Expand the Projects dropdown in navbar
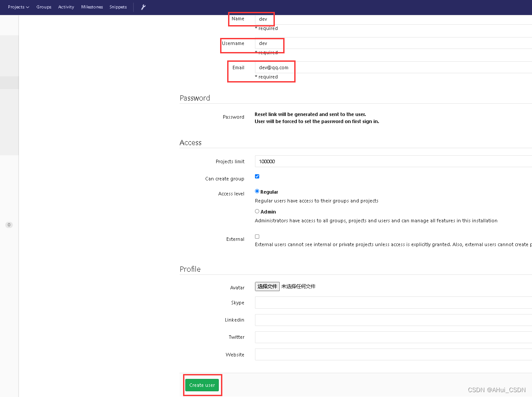 coord(19,7)
